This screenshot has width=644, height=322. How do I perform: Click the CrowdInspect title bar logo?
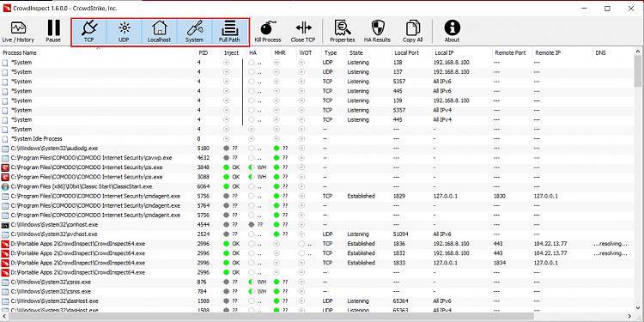click(x=7, y=9)
